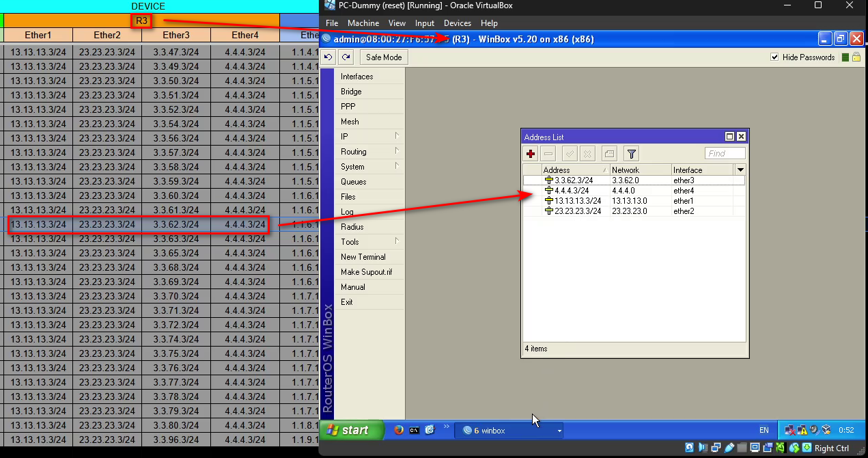The image size is (868, 458).
Task: Open Interfaces in the WinBox sidebar
Action: [x=370, y=77]
